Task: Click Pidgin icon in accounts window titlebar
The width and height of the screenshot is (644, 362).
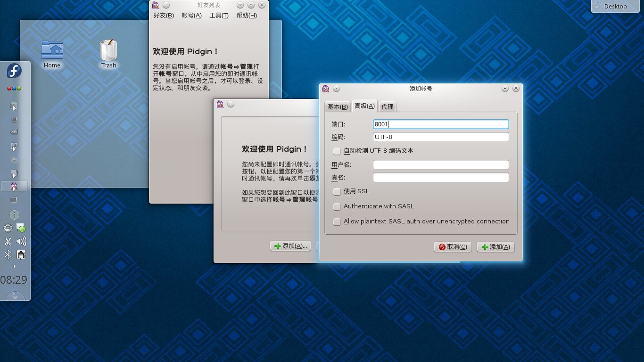Action: [220, 104]
